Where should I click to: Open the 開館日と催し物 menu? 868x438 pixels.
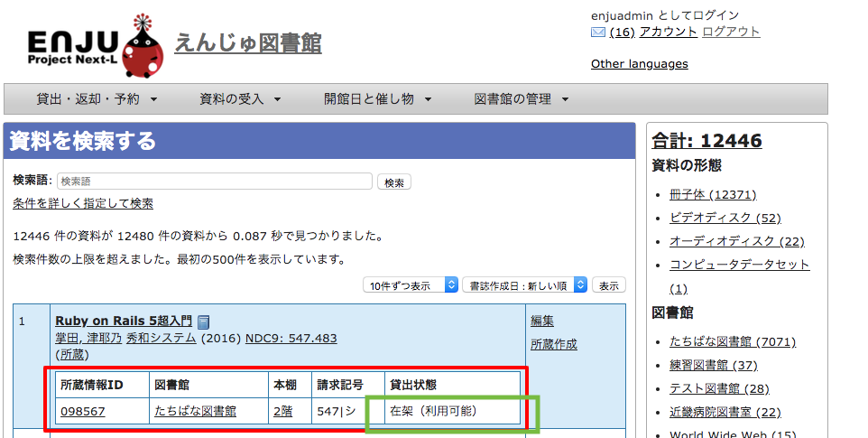click(x=377, y=99)
